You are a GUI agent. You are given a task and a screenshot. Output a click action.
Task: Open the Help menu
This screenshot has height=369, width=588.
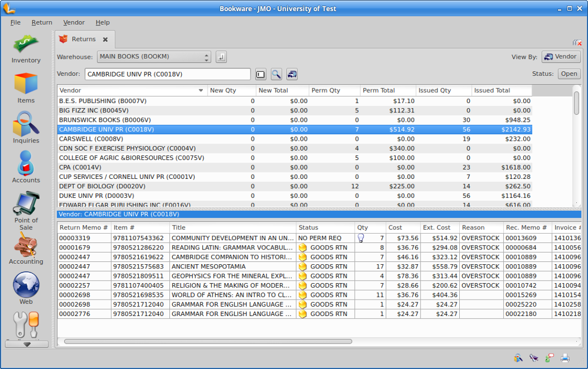[x=102, y=22]
